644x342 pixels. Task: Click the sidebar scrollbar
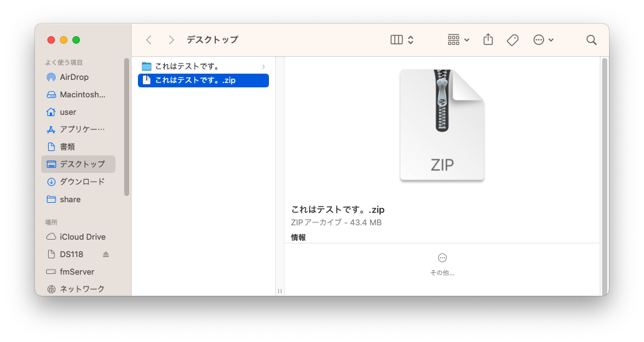[x=127, y=127]
